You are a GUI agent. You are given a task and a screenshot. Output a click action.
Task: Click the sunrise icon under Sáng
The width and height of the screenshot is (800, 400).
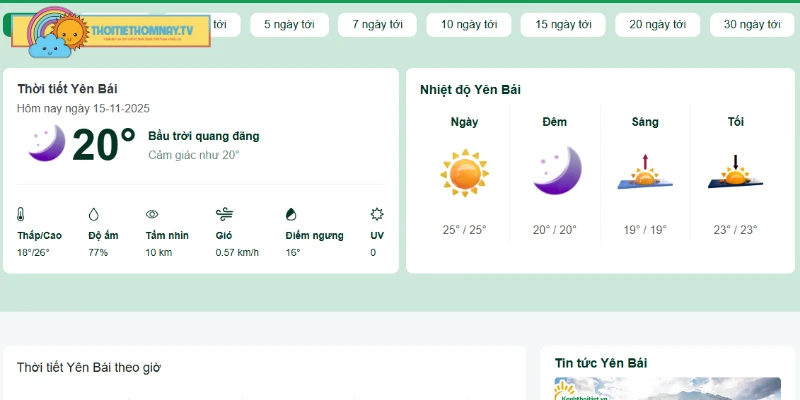(645, 172)
